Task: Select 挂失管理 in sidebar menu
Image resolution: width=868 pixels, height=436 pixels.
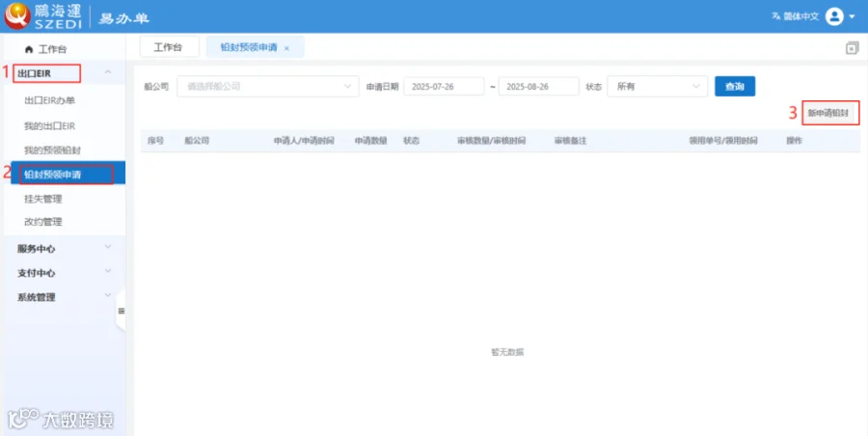Action: [x=43, y=199]
